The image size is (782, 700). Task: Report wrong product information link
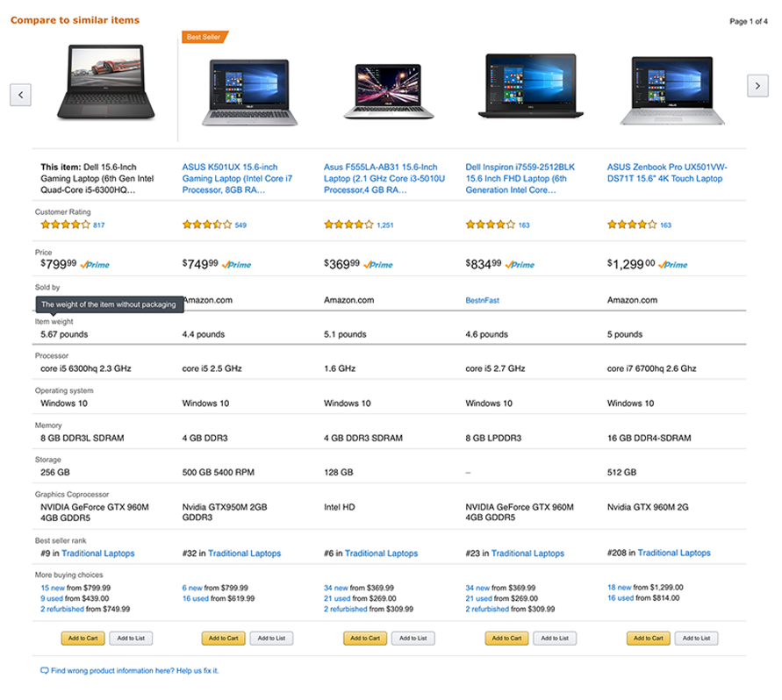tap(134, 670)
